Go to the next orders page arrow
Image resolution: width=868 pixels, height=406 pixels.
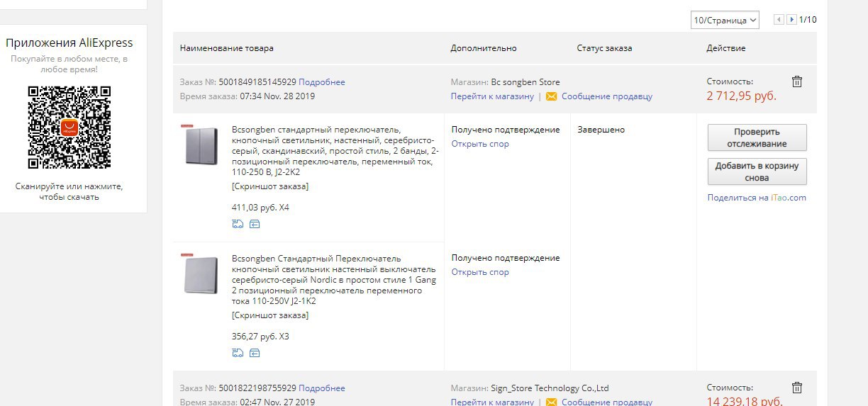[791, 20]
